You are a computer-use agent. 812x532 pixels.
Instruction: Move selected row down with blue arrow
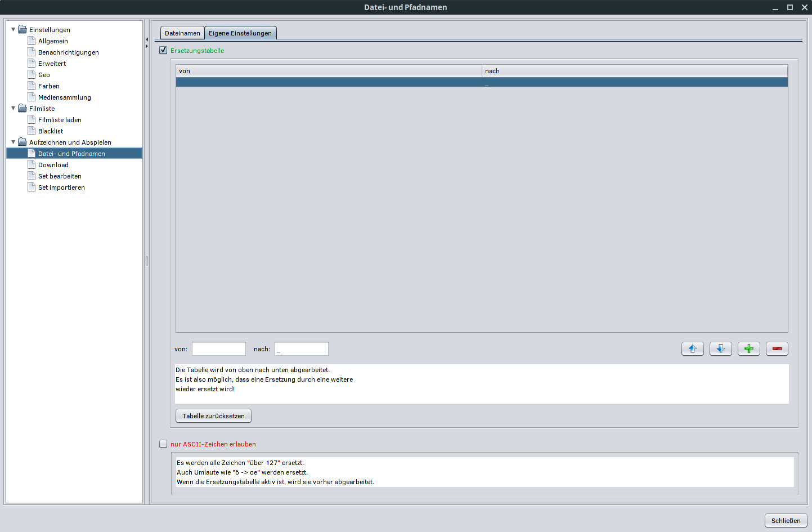pos(720,349)
